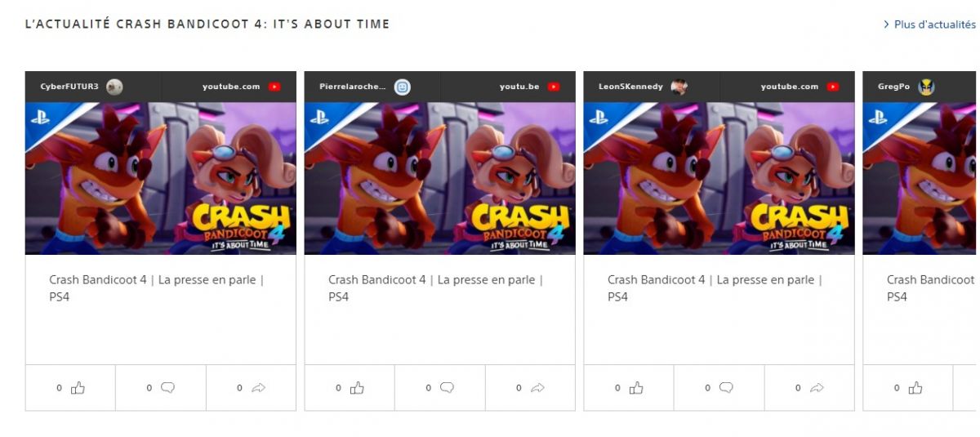Share CyberFUTUR3's Crash Bandicoot post
The height and width of the screenshot is (437, 980).
click(x=259, y=388)
